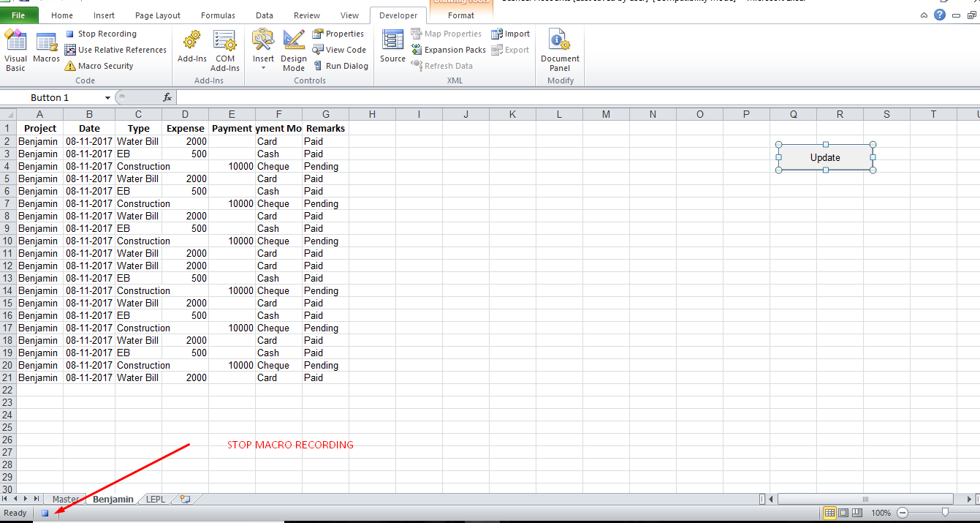
Task: Stop macro recording from the status bar
Action: pos(45,513)
